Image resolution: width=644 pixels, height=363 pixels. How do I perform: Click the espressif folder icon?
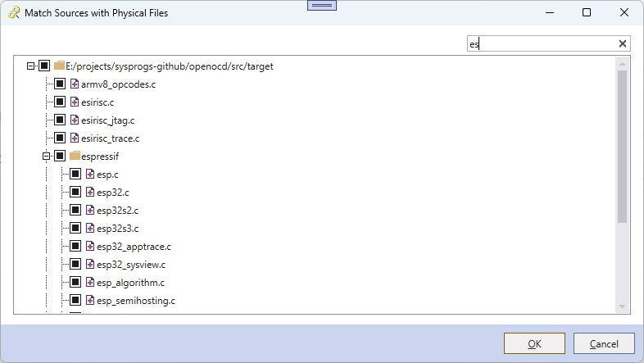[75, 156]
